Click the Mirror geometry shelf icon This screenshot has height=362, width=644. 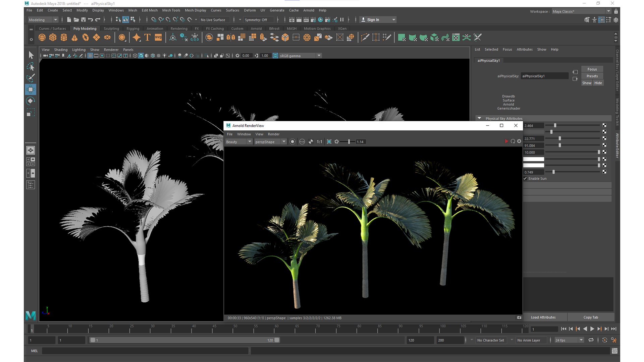pos(231,38)
